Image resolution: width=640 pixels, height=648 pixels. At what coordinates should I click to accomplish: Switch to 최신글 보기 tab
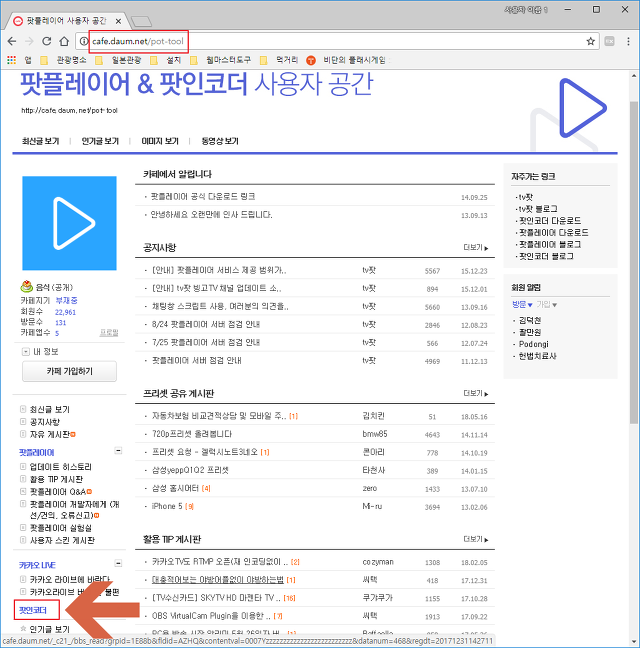(x=40, y=141)
